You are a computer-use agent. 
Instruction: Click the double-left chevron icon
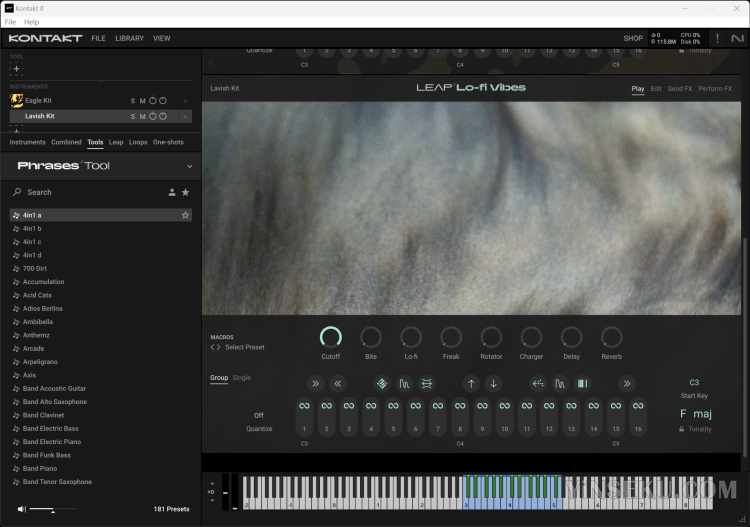(x=338, y=384)
